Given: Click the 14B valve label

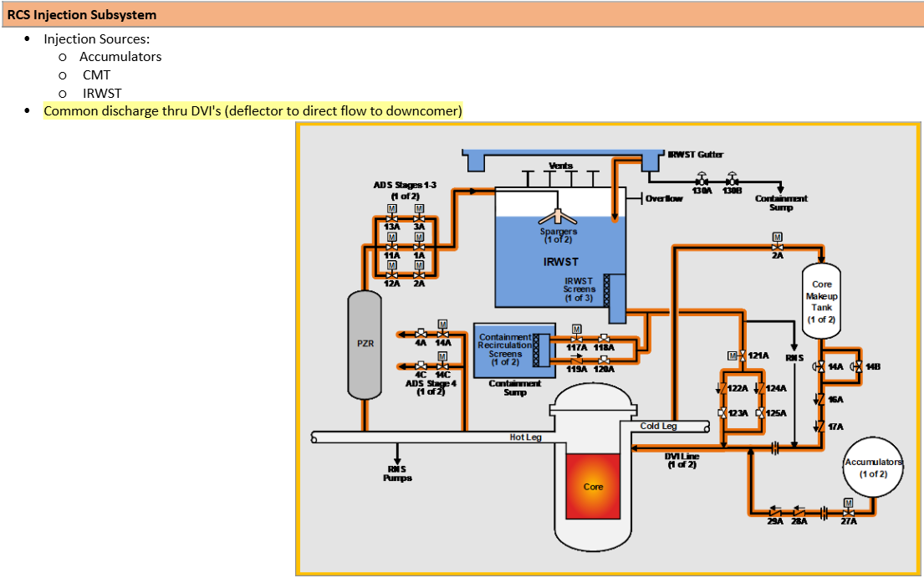Looking at the screenshot, I should click(873, 366).
